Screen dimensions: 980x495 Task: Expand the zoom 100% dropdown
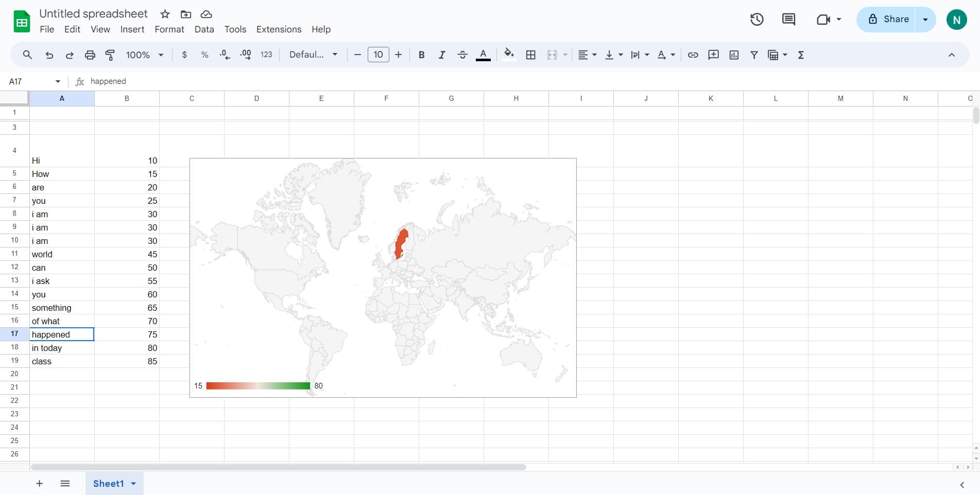(x=145, y=55)
